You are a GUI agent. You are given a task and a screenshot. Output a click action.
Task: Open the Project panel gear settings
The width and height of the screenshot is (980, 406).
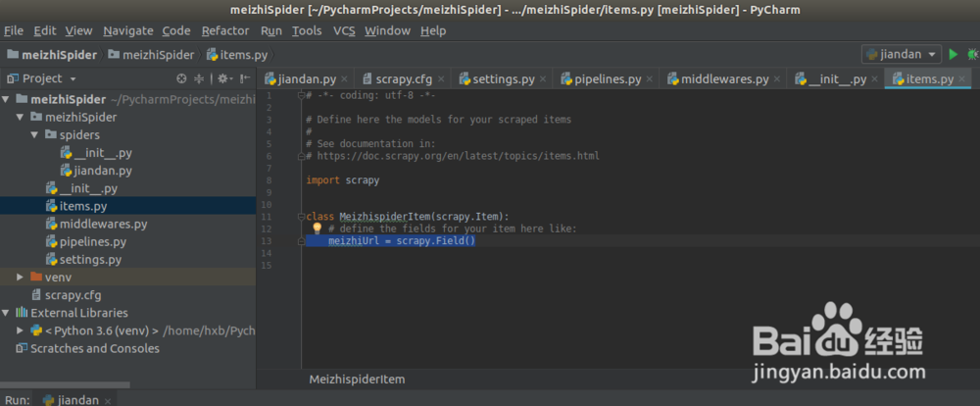(224, 78)
